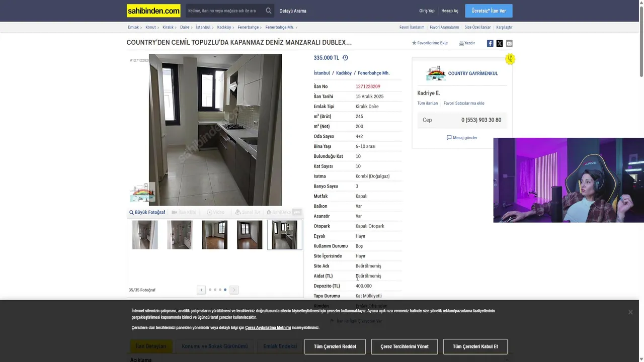Open the sahibinden.com logo homepage
Screen dimensions: 644x362
pos(153,11)
